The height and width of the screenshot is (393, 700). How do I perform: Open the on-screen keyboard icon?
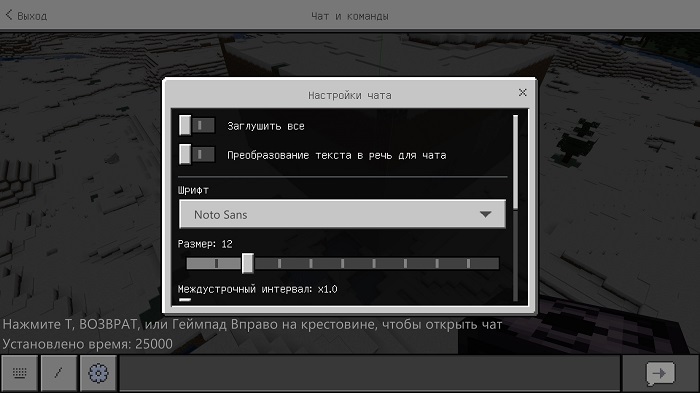pyautogui.click(x=19, y=373)
